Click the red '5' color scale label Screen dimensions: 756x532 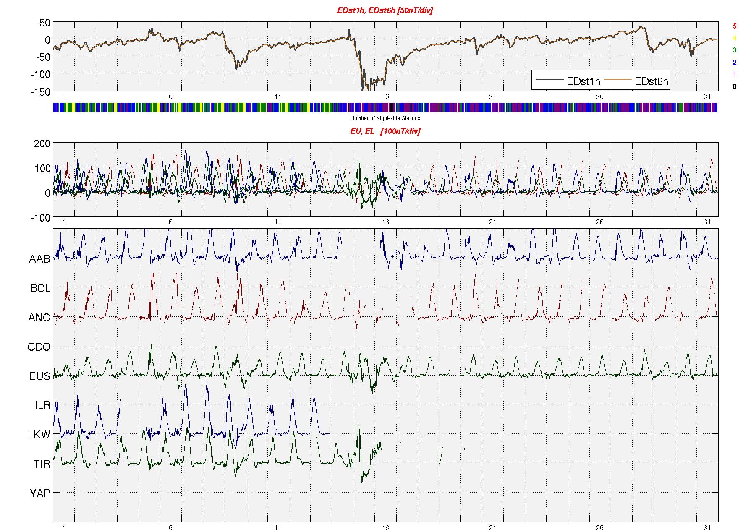point(734,26)
